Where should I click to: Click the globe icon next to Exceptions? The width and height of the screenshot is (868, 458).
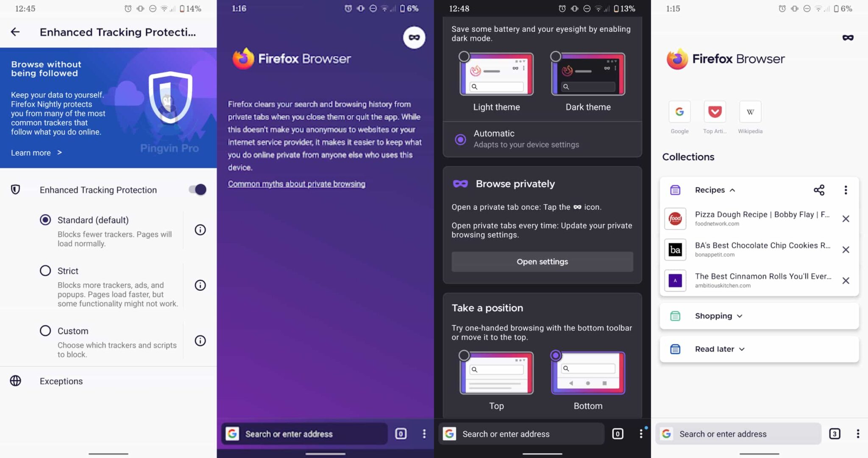15,380
